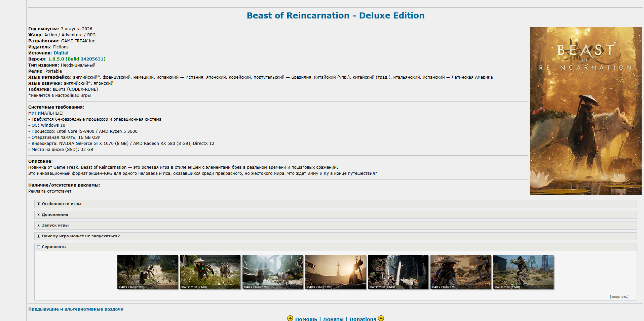This screenshot has width=644, height=321.
Task: Click the crack info 'вшита (CODEX-RUNE)'
Action: 75,89
